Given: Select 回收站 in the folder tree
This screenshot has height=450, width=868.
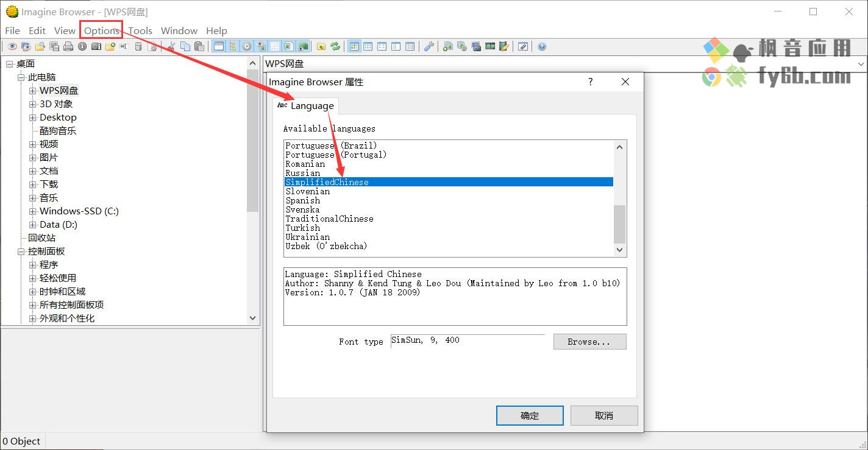Looking at the screenshot, I should coord(41,238).
